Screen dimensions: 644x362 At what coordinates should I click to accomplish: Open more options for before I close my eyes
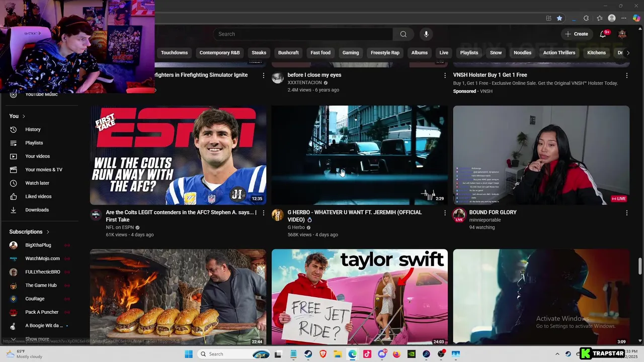(445, 75)
